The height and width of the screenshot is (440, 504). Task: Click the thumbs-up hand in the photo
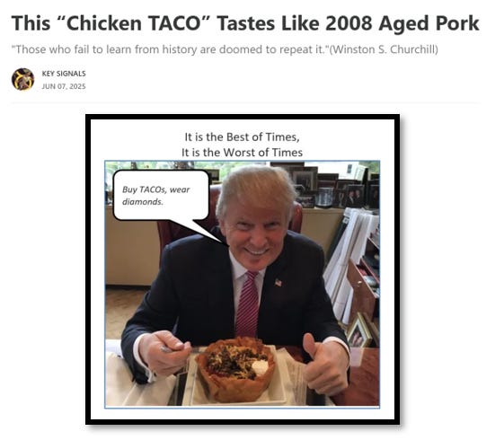[325, 365]
